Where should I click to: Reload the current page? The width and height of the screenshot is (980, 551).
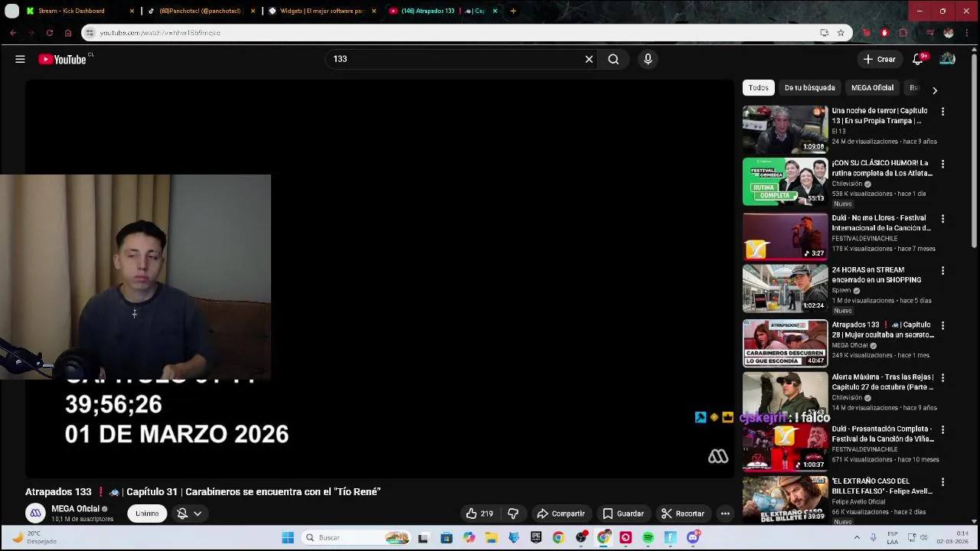tap(50, 33)
